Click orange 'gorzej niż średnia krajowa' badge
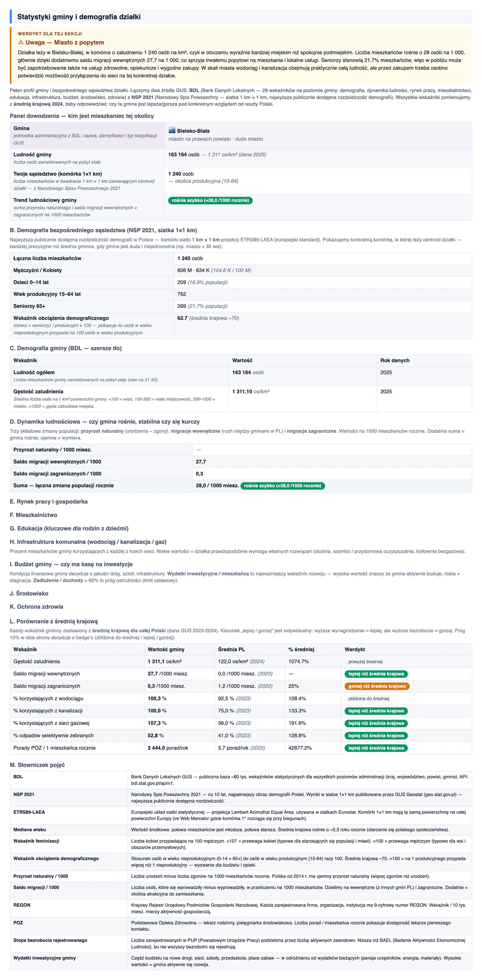482x980 pixels. point(377,686)
